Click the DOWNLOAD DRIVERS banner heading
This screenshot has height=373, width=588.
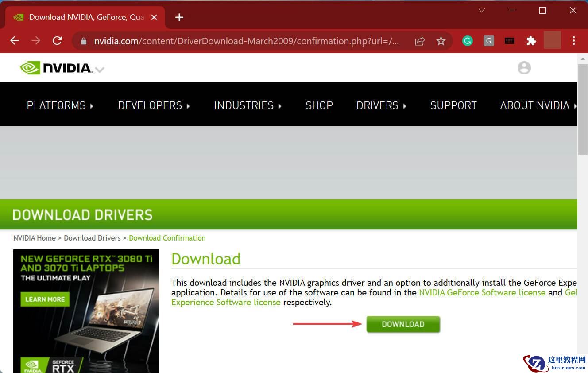click(x=83, y=215)
